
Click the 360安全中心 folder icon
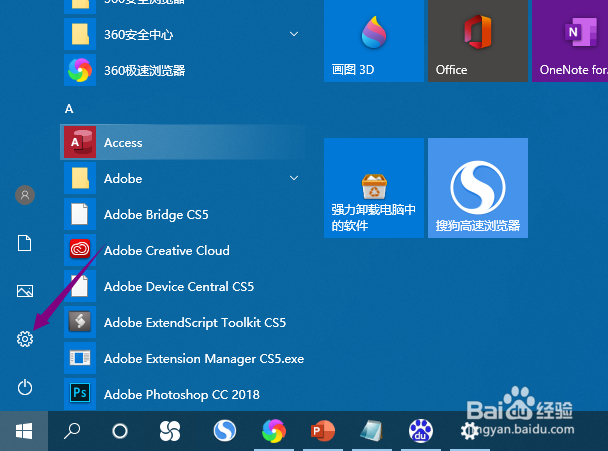tap(80, 34)
